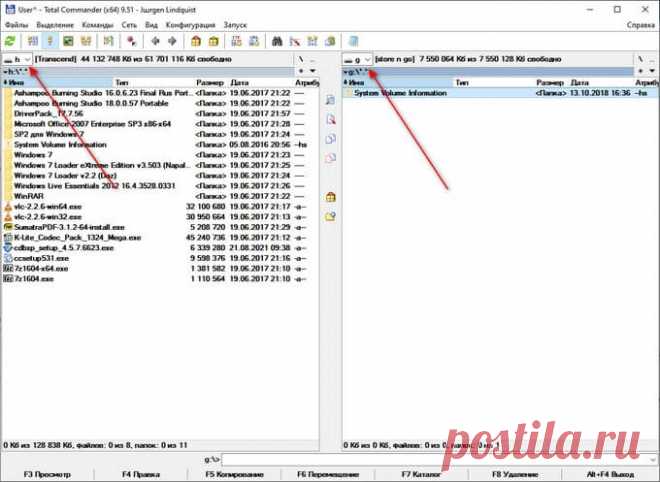Open the Выделение menu
660x482 pixels.
[55, 25]
